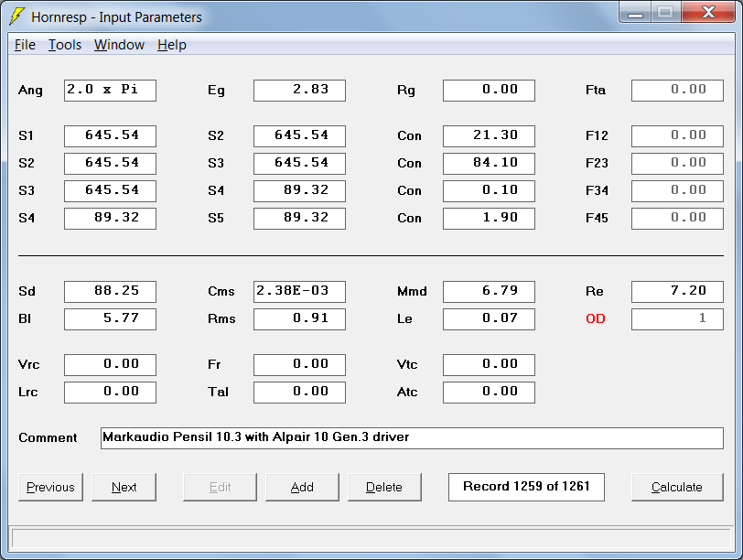Go to the Previous record
Screen dimensions: 743x560
(x=50, y=487)
